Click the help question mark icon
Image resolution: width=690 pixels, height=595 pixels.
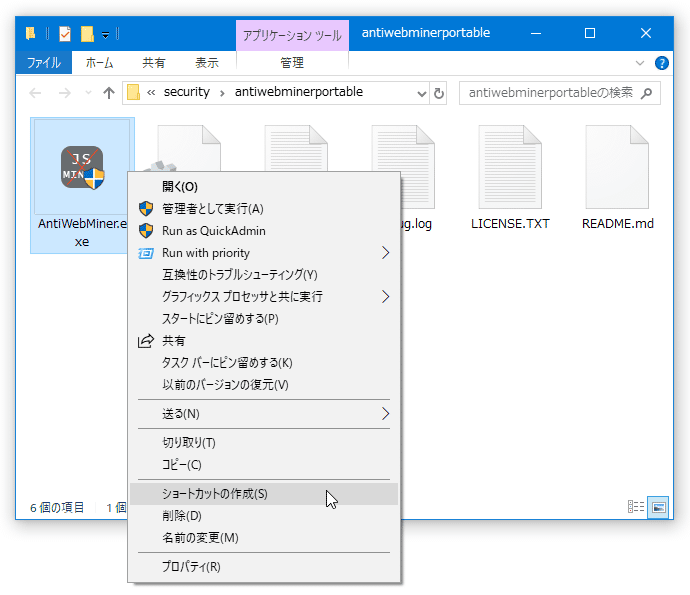pos(661,63)
